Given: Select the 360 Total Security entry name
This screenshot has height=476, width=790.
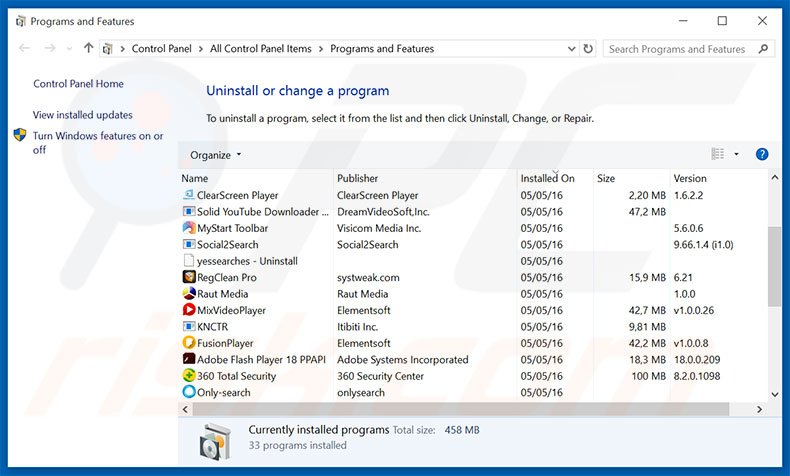Looking at the screenshot, I should pyautogui.click(x=236, y=376).
